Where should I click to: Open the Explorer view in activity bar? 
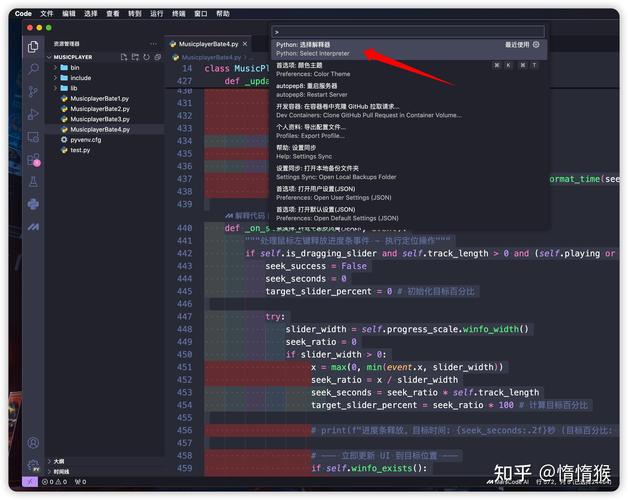coord(33,47)
